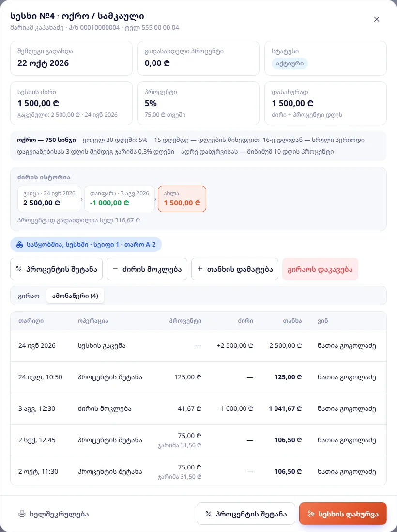The height and width of the screenshot is (532, 397).
Task: Click plus icon on თანხის დამატება button
Action: coord(200,269)
